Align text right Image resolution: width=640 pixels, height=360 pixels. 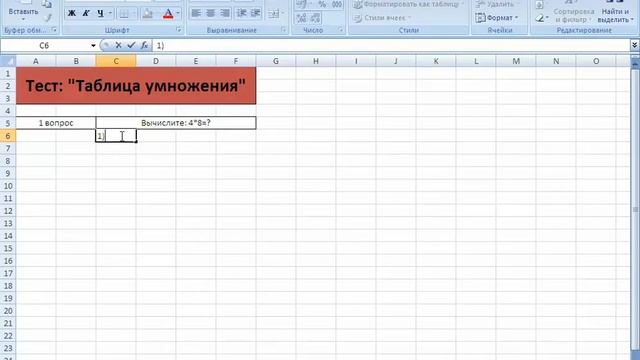pos(224,13)
